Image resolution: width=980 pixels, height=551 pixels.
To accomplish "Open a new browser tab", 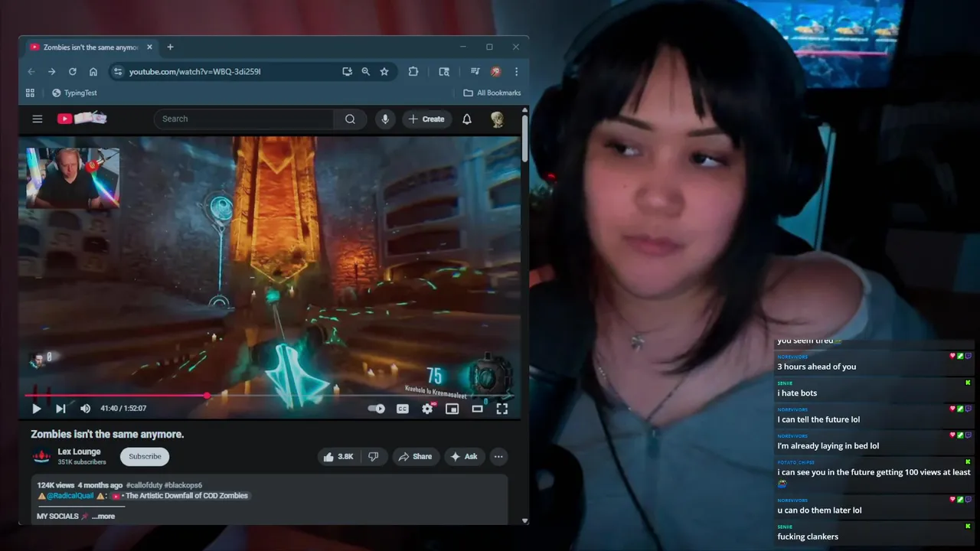I will pos(170,47).
